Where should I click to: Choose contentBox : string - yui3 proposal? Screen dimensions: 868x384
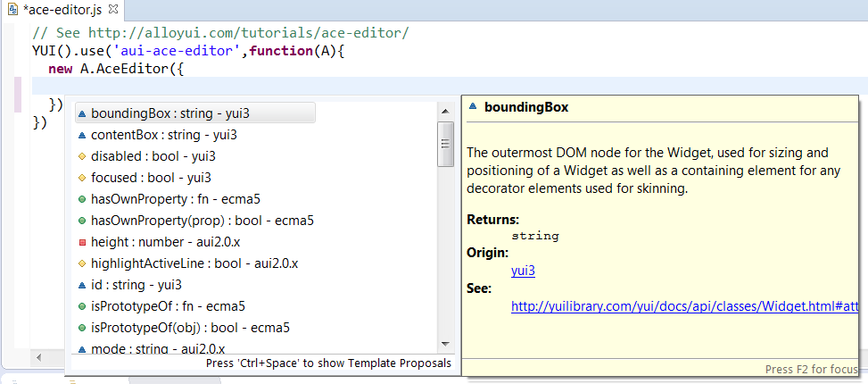point(164,135)
